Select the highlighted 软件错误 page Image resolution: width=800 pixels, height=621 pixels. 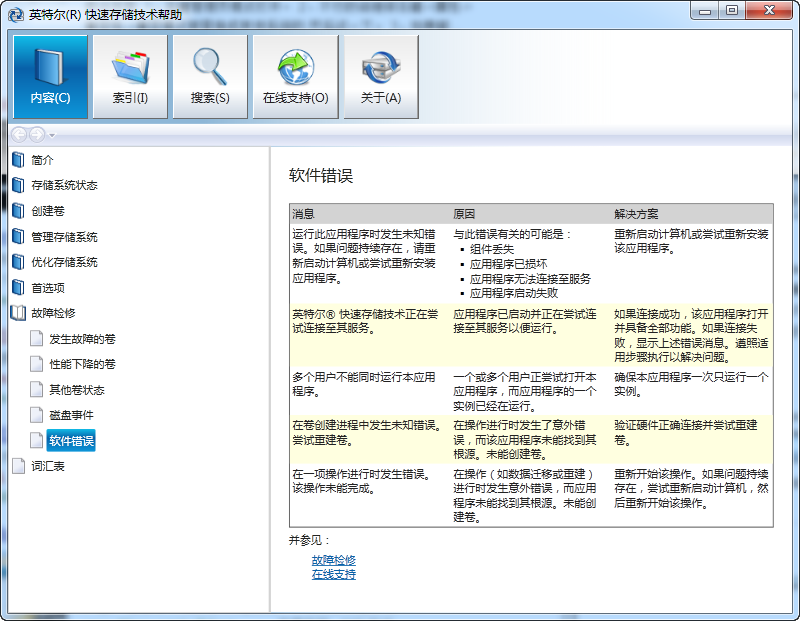tap(71, 440)
